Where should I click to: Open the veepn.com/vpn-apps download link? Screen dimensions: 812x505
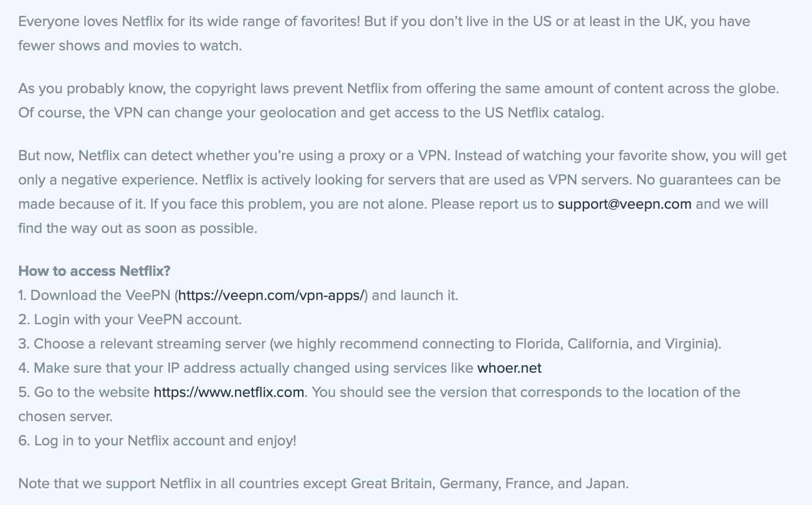[271, 295]
